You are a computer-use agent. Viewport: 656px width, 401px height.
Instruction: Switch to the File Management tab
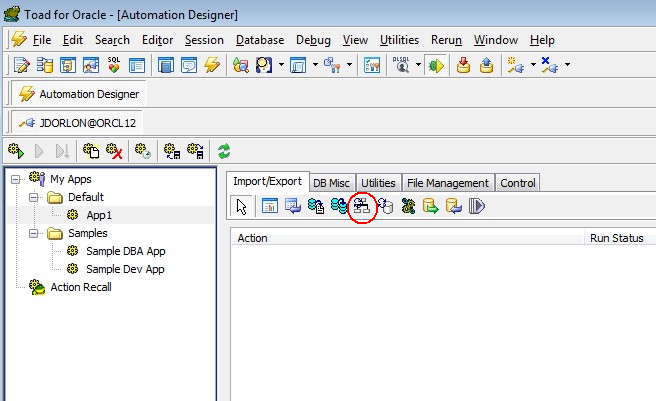[448, 183]
